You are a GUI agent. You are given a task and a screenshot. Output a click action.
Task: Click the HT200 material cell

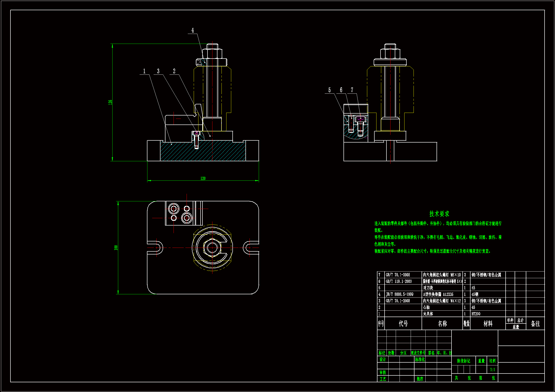click(x=476, y=314)
